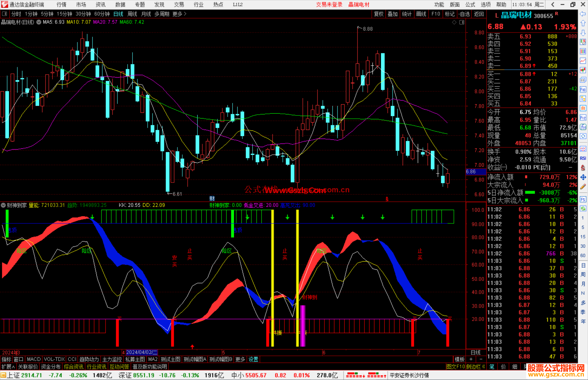Click the F12 trading sidebar icon
588x380 pixels.
click(x=583, y=118)
